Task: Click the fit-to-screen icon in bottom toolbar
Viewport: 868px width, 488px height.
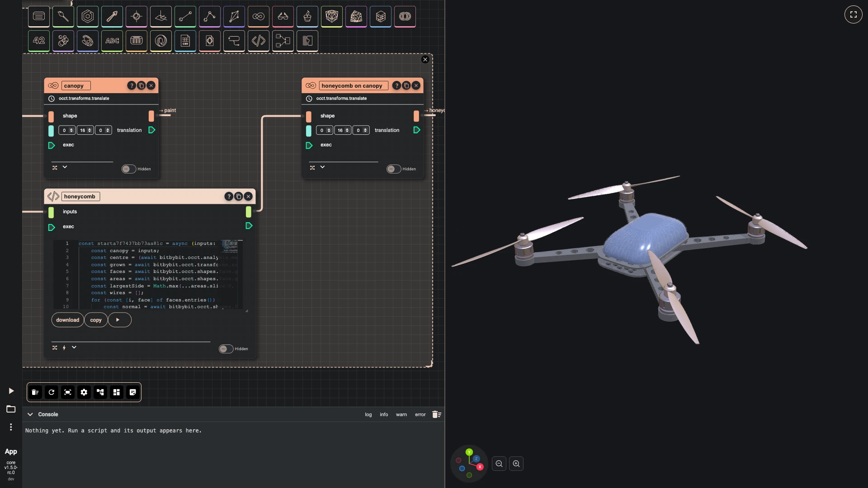Action: point(68,392)
